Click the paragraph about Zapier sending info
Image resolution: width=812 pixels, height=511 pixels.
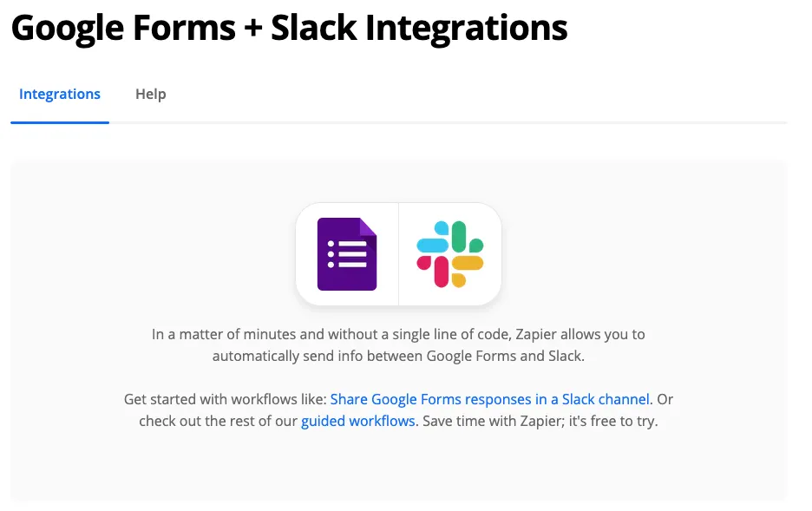[x=398, y=344]
